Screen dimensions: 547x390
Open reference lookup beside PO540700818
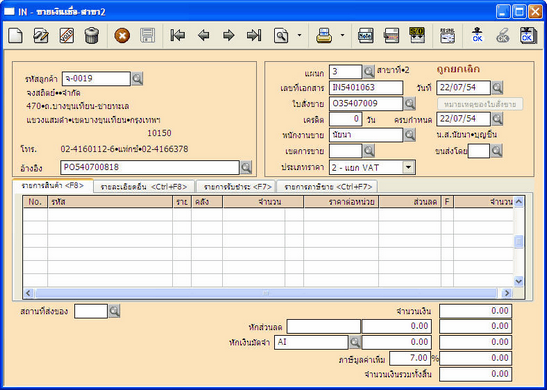[246, 167]
